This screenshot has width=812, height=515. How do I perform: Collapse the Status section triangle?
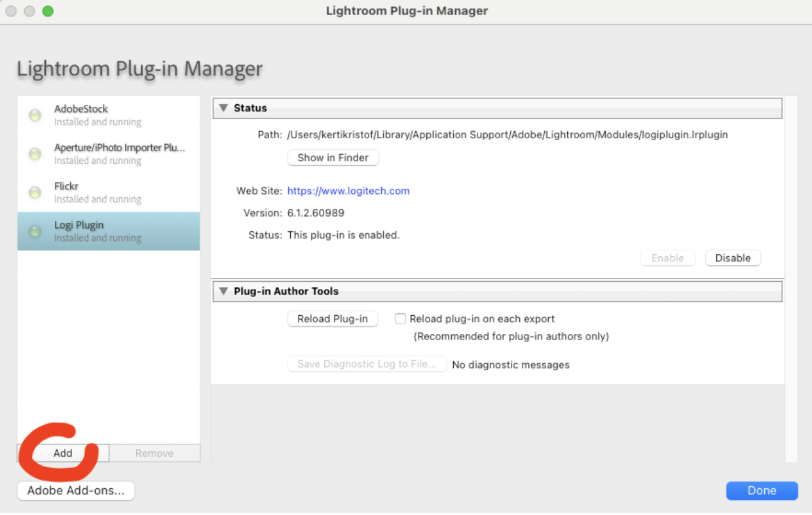(223, 108)
